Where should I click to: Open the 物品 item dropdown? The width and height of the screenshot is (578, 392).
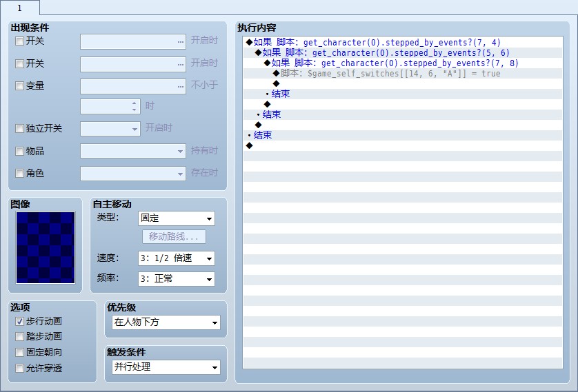tap(133, 151)
